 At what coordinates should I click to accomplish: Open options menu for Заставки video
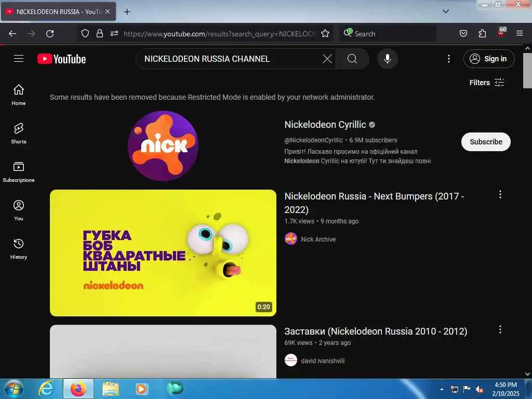pyautogui.click(x=500, y=329)
